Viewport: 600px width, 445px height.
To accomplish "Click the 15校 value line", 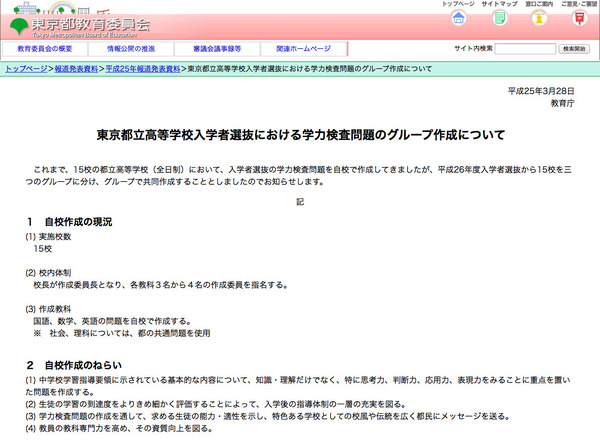I will tap(42, 249).
